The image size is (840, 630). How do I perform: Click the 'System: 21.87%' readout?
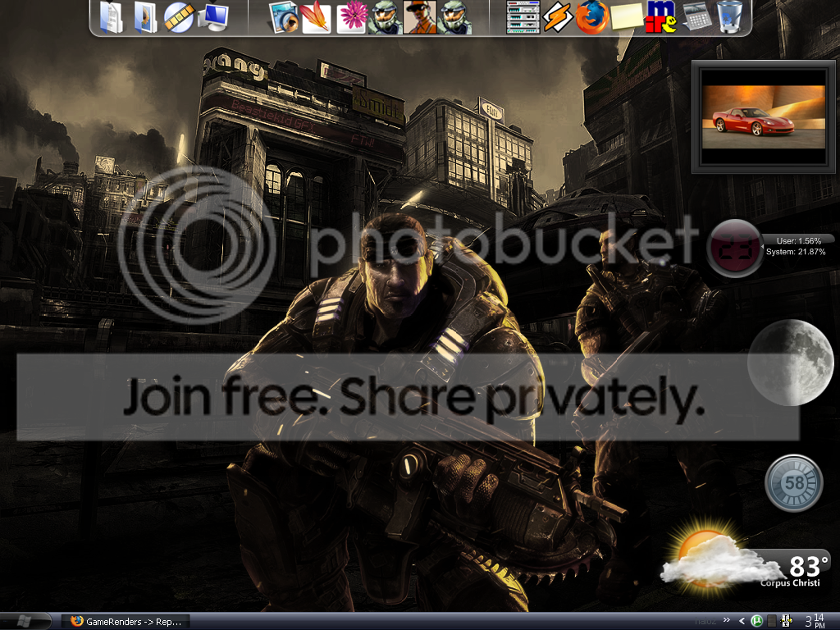pyautogui.click(x=796, y=252)
